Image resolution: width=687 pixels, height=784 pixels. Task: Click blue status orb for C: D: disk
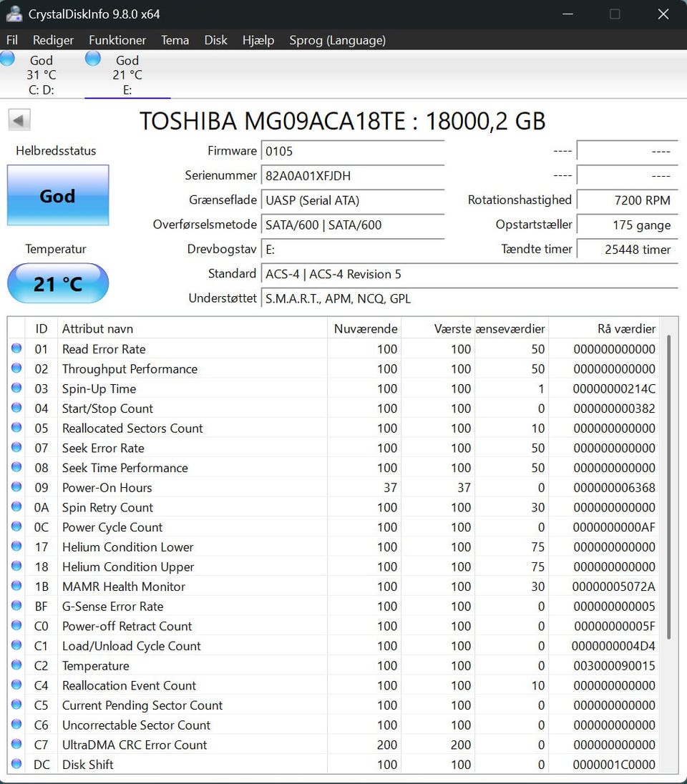[8, 59]
